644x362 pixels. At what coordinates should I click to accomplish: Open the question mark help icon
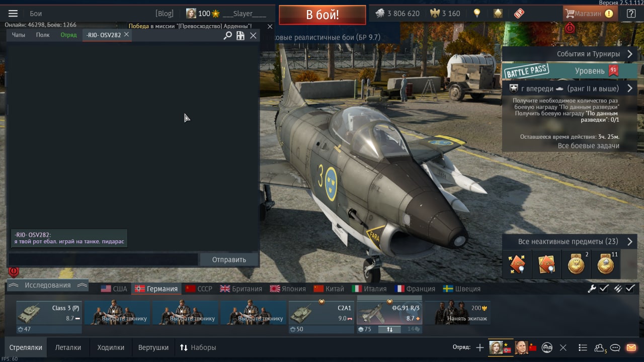631,14
